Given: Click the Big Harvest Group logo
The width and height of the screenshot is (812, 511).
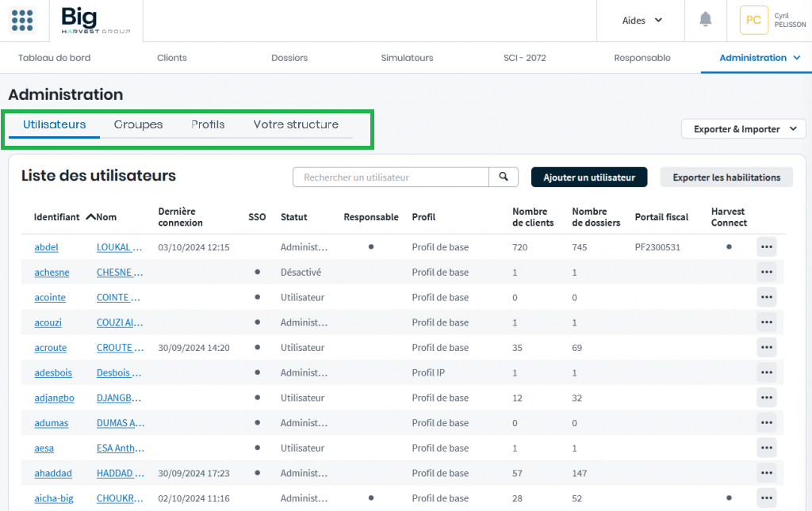Looking at the screenshot, I should pyautogui.click(x=95, y=21).
